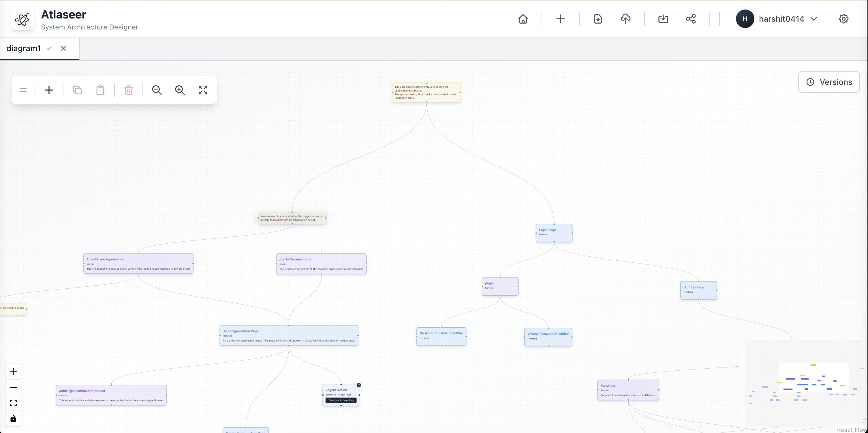
Task: Click the zoom in magnifier icon
Action: (x=180, y=90)
